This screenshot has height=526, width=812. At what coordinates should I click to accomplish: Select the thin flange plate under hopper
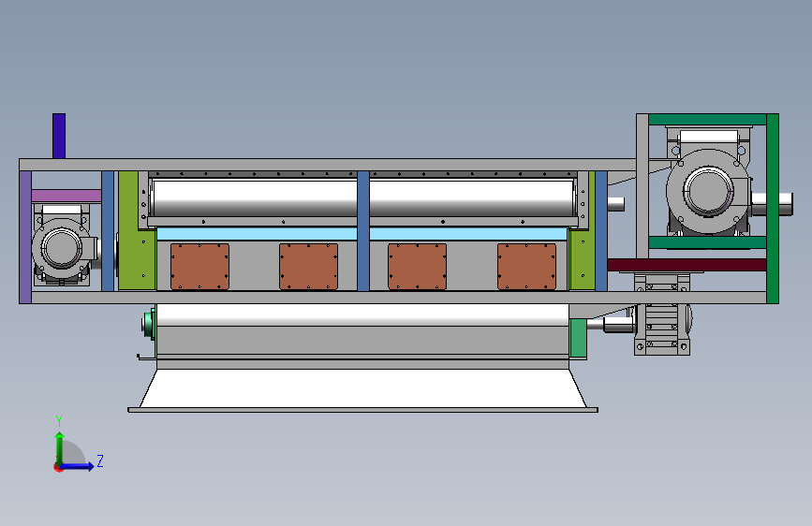pos(363,410)
